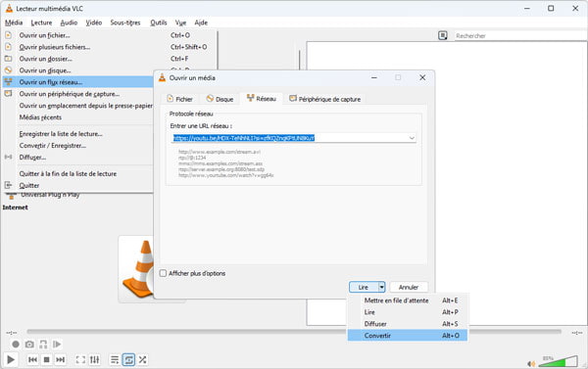Select Ouvrir un périphérique de capture entry
Viewport: 588px width, 369px height.
78,94
